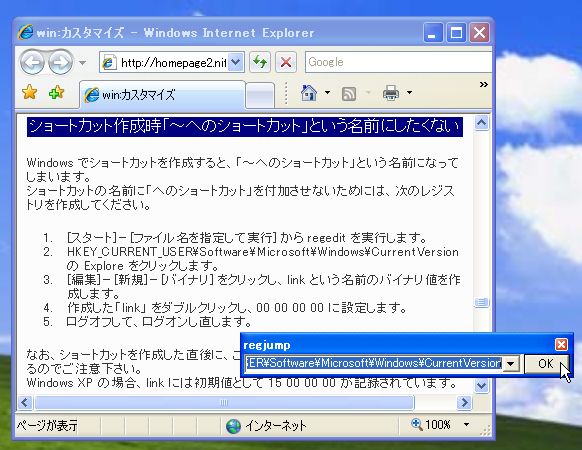Image resolution: width=582 pixels, height=450 pixels.
Task: Open the zoom level 100% dropdown
Action: [x=466, y=424]
